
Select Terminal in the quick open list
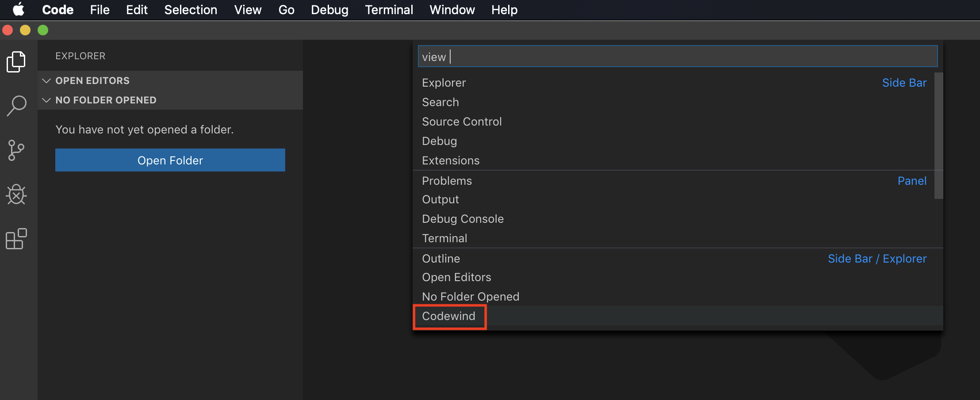point(674,238)
